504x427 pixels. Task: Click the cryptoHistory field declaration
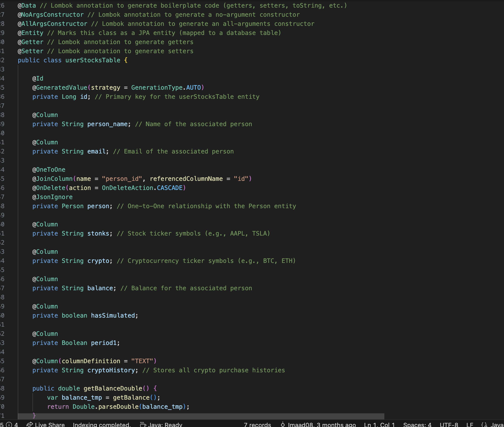tap(111, 370)
